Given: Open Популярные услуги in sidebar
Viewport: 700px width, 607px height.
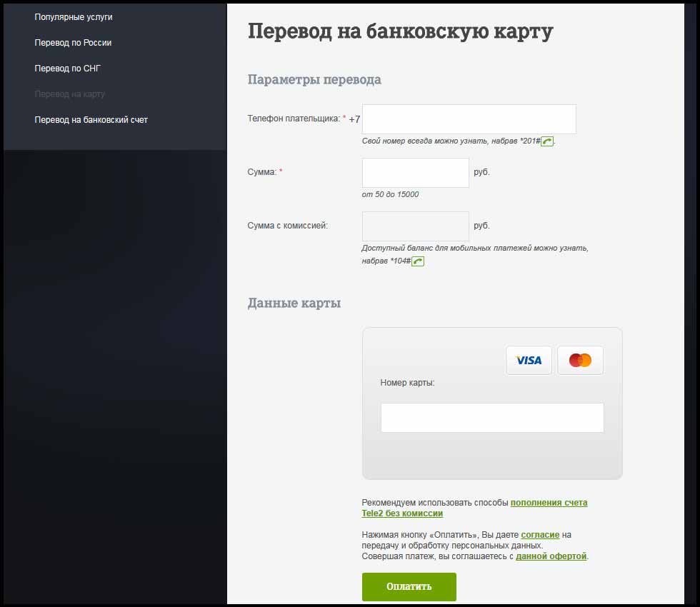Looking at the screenshot, I should (x=74, y=17).
